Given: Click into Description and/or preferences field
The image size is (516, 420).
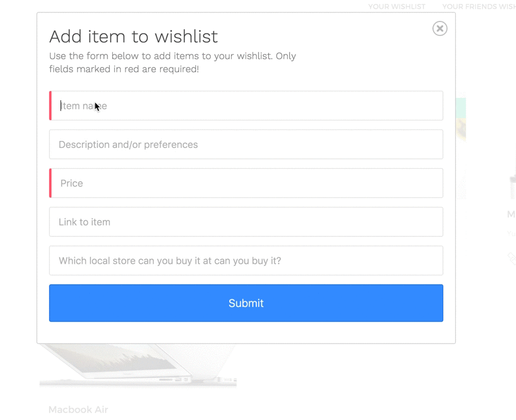Looking at the screenshot, I should tap(246, 144).
